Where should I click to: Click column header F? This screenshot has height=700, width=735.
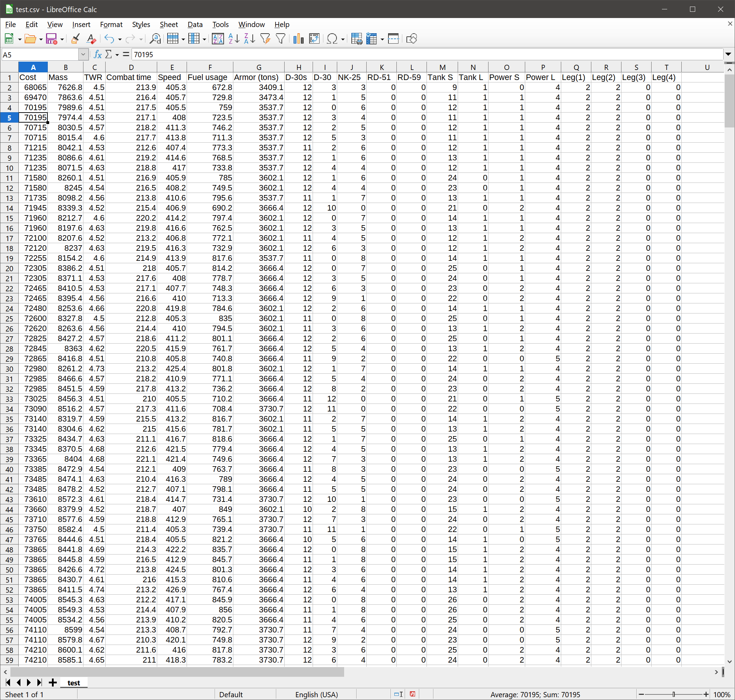[210, 68]
